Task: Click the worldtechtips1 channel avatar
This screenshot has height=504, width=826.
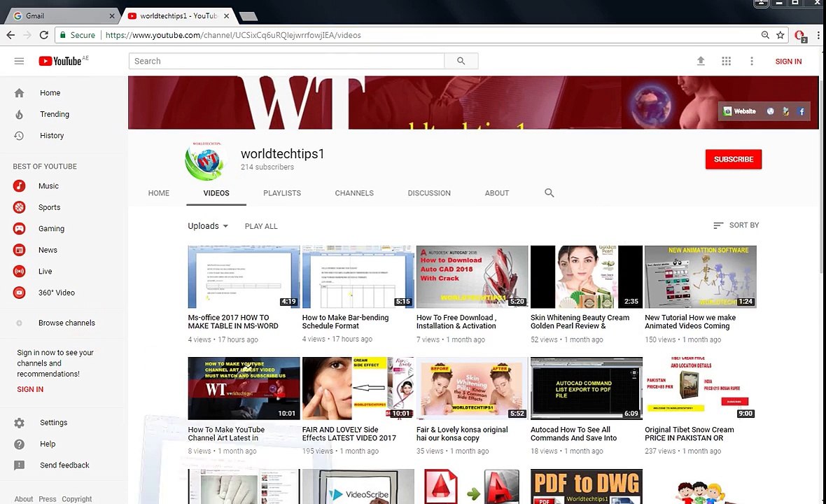Action: click(x=206, y=160)
